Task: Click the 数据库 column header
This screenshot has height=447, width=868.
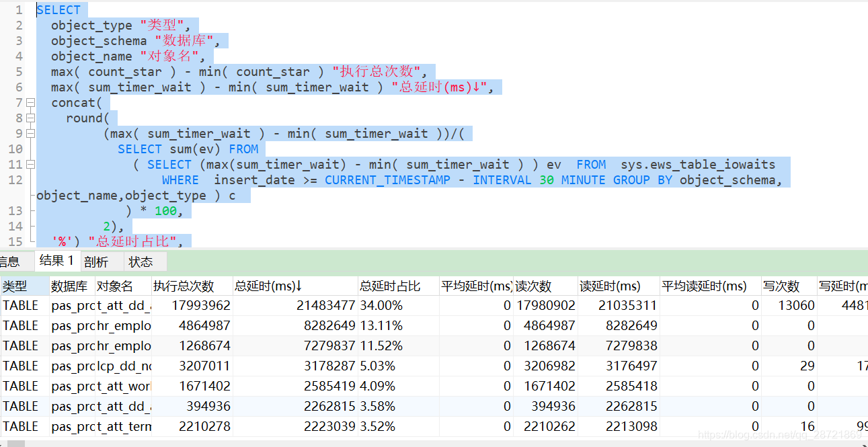Action: 72,286
